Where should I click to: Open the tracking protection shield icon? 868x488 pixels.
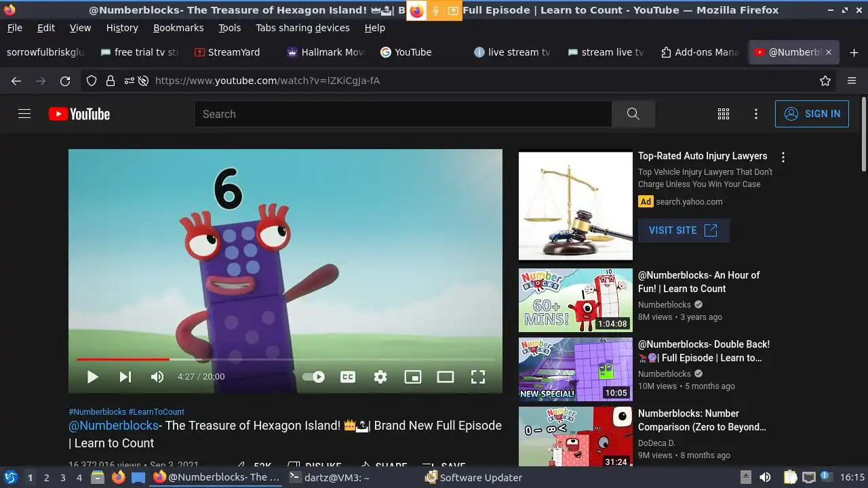pos(92,81)
